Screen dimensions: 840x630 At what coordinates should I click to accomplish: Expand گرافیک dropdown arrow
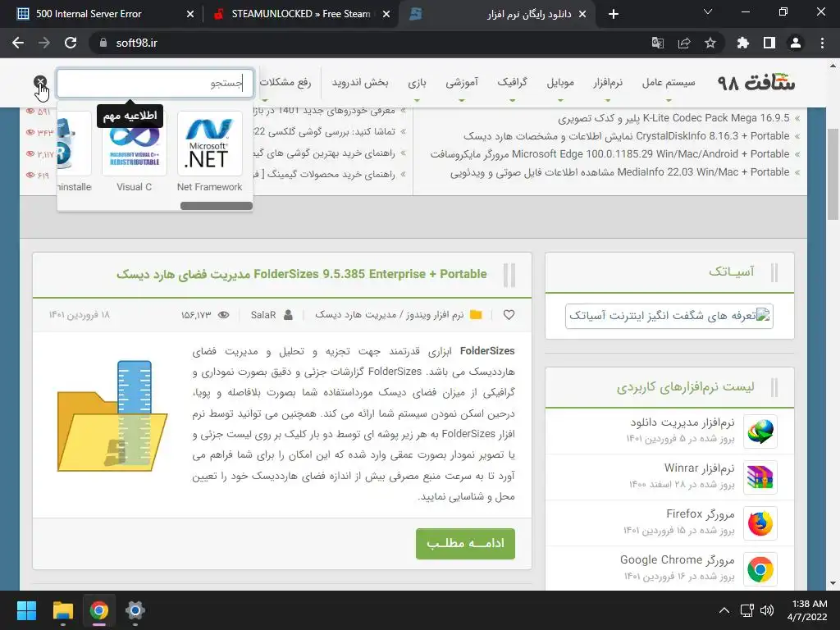512,100
